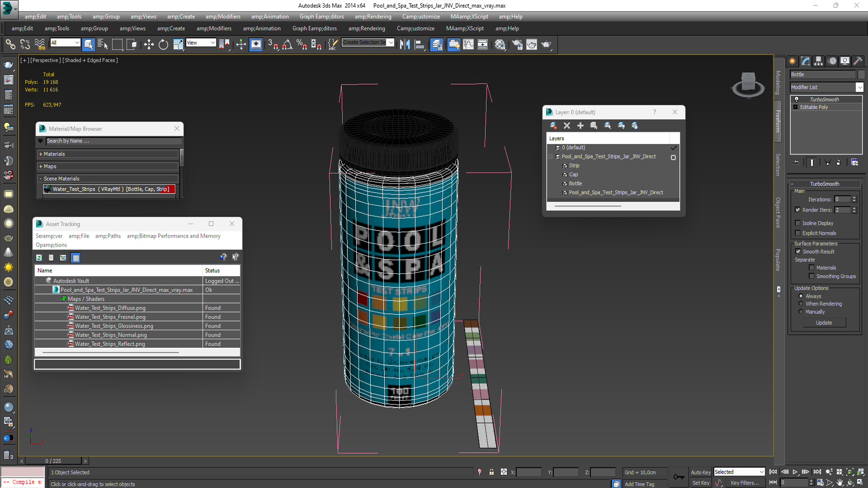Click the Play Animation button
Image resolution: width=868 pixels, height=488 pixels.
pos(795,472)
